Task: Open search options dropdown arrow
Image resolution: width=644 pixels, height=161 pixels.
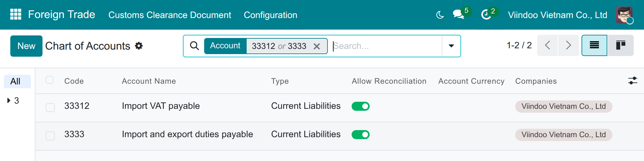Action: tap(451, 46)
